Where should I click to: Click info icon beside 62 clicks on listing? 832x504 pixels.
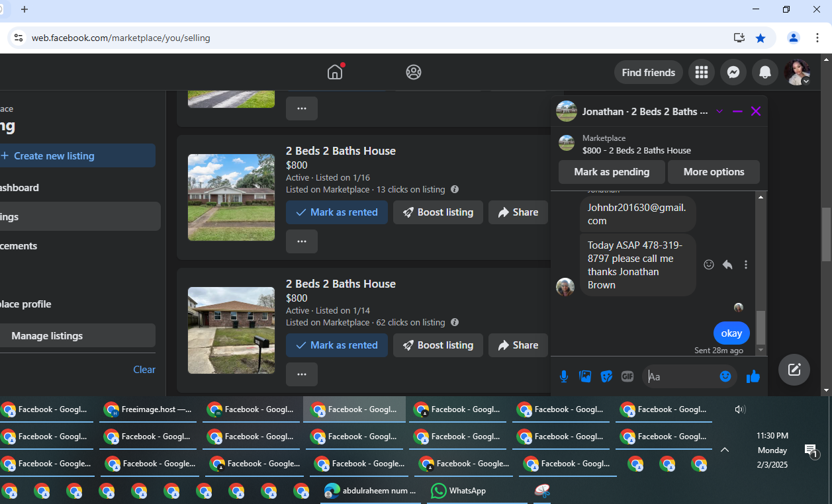coord(455,322)
